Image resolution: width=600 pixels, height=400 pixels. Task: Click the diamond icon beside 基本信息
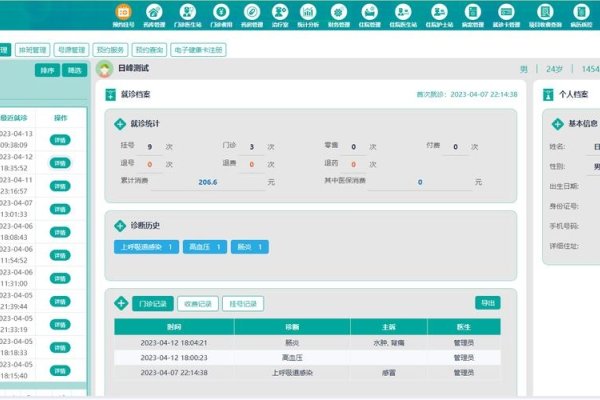(x=558, y=124)
